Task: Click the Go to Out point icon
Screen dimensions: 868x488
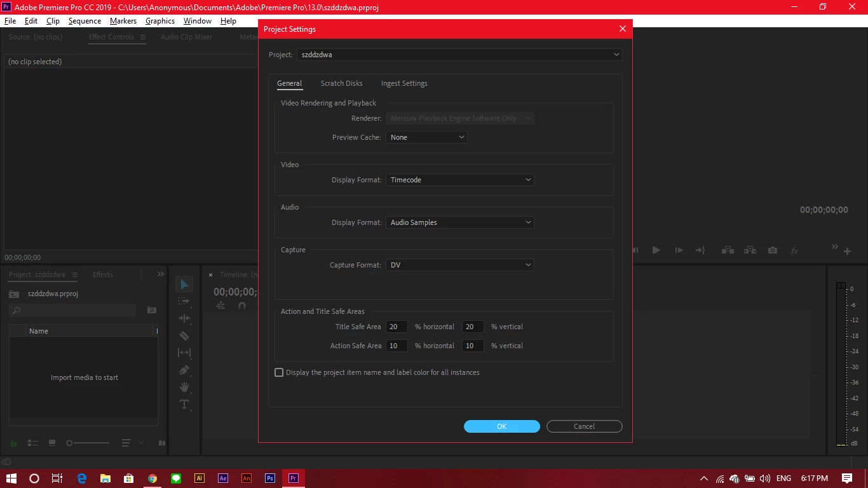Action: [x=700, y=250]
